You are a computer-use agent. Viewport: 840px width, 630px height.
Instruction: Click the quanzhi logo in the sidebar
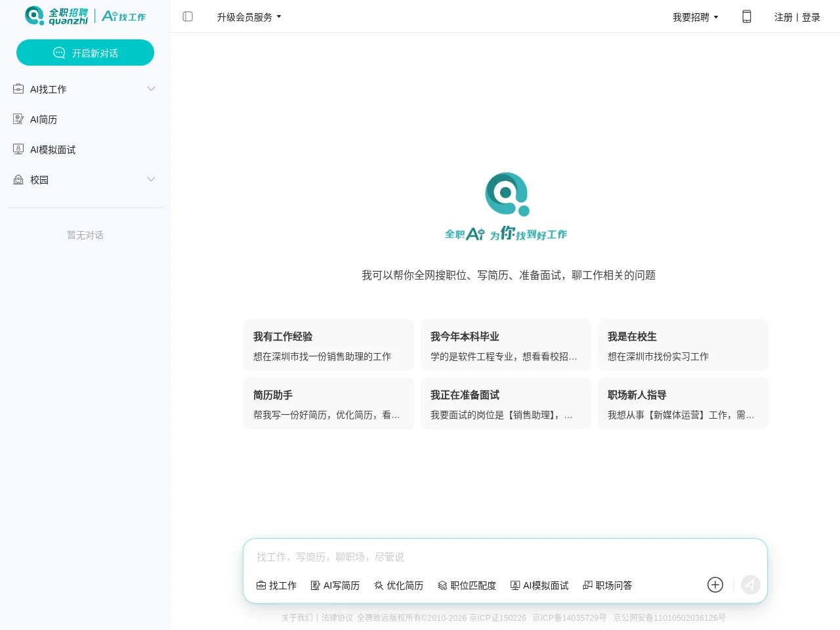point(56,16)
